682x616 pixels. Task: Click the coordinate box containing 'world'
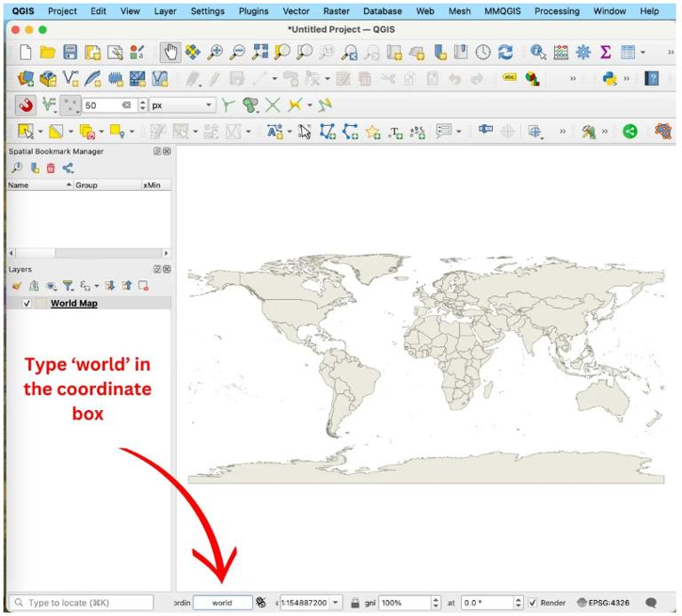tap(223, 603)
